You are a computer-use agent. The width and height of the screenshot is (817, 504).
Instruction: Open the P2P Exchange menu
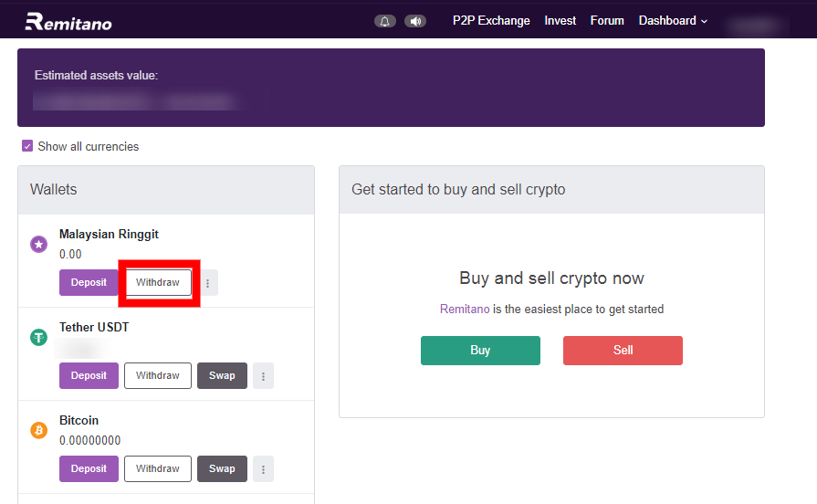tap(491, 21)
